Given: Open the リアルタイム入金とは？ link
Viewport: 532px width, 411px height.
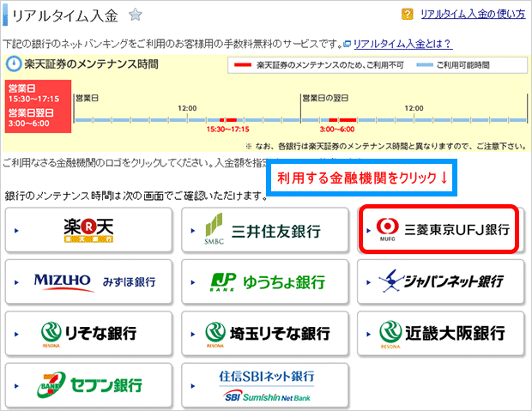Looking at the screenshot, I should click(x=402, y=44).
